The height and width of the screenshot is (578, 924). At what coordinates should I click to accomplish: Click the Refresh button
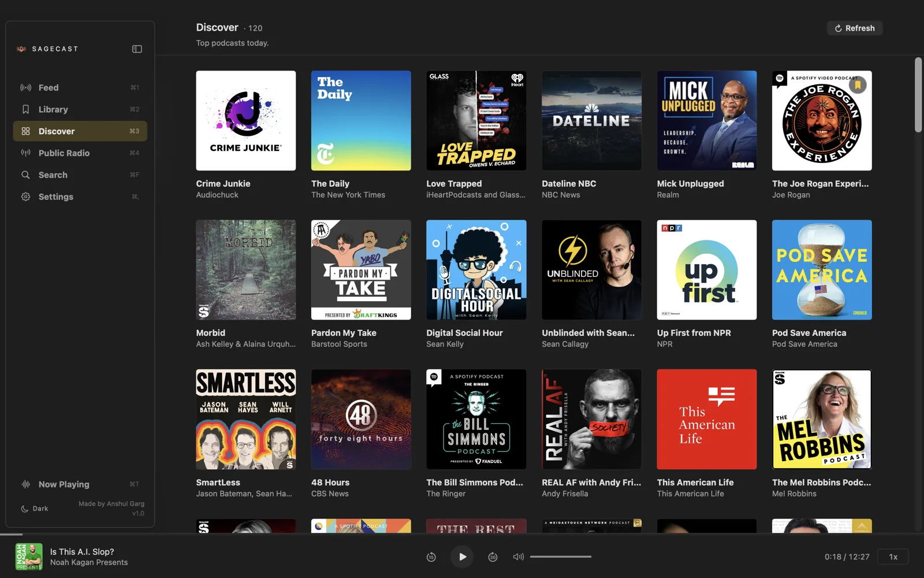(x=855, y=28)
